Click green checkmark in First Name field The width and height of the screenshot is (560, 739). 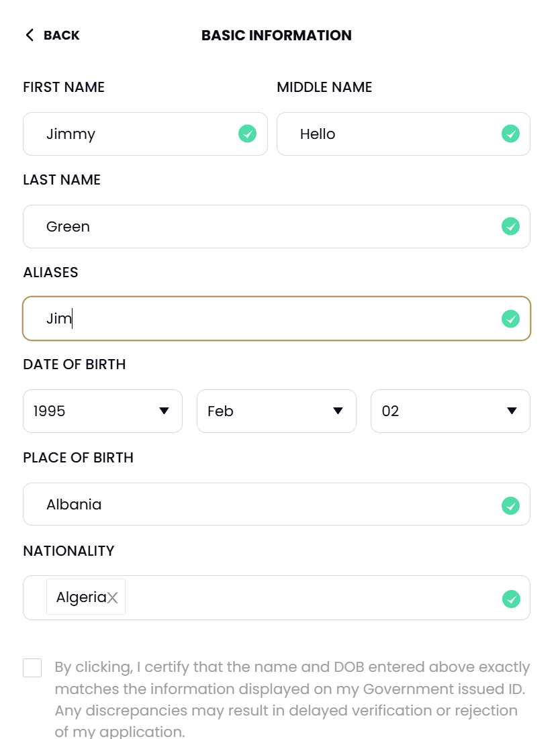(248, 134)
